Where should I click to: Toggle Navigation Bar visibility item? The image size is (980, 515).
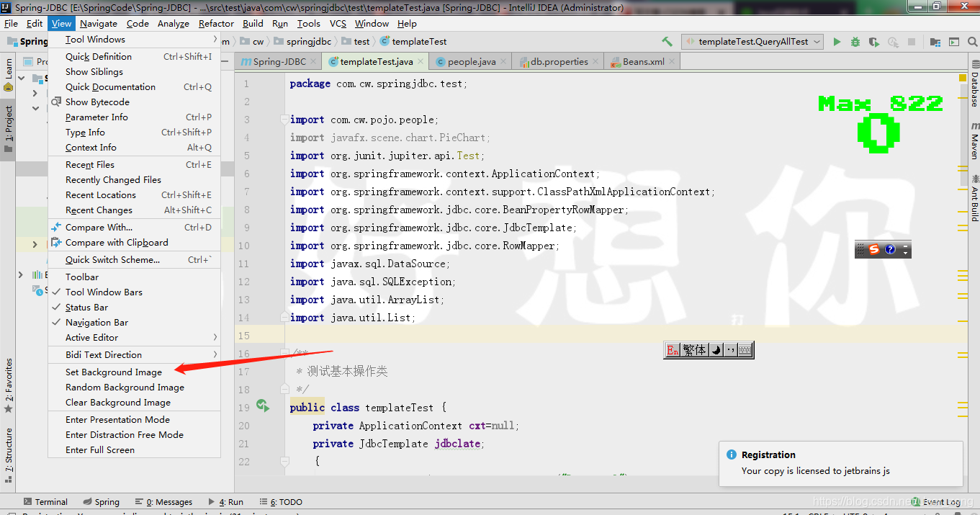tap(134, 323)
